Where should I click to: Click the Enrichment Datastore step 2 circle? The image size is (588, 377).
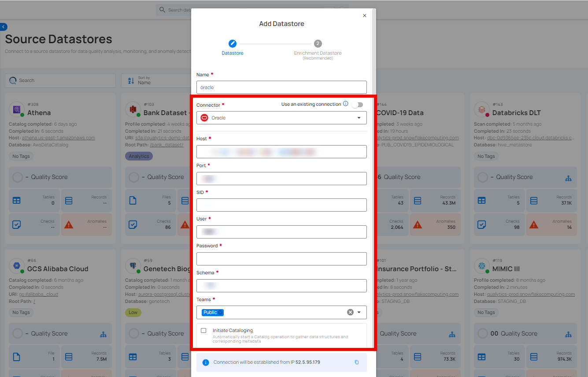click(x=318, y=44)
